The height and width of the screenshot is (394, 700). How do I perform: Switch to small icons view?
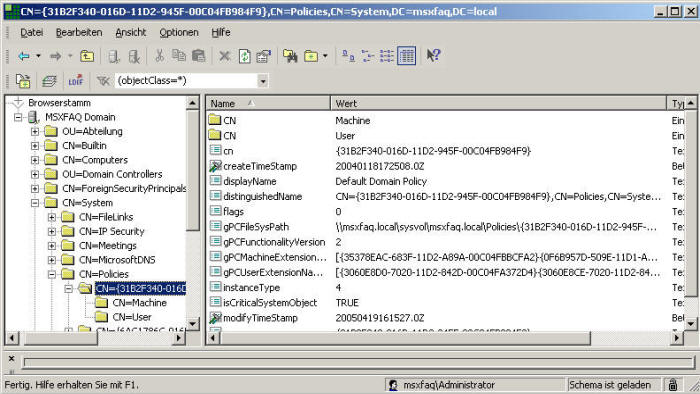(x=367, y=56)
